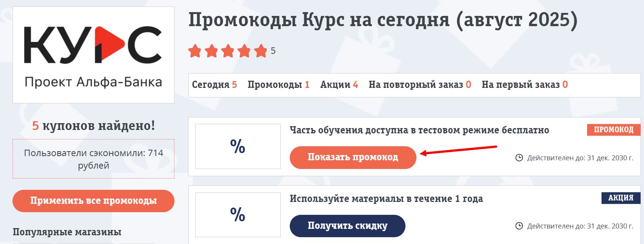Click the percent symbol thumbnail of the second offer
This screenshot has width=644, height=244.
(237, 214)
